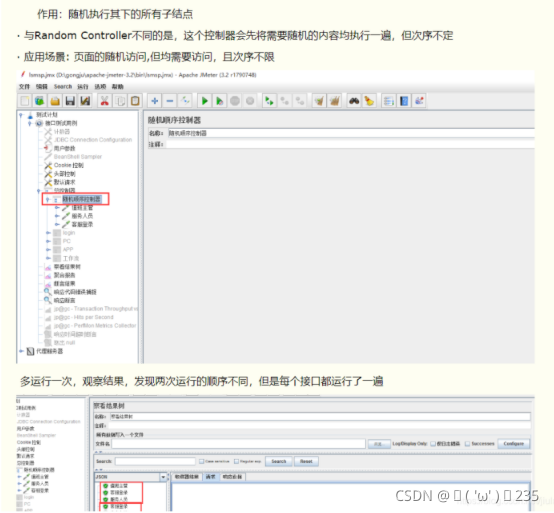Expand the 服务人员 tree node handle
The image size is (554, 513).
point(57,216)
